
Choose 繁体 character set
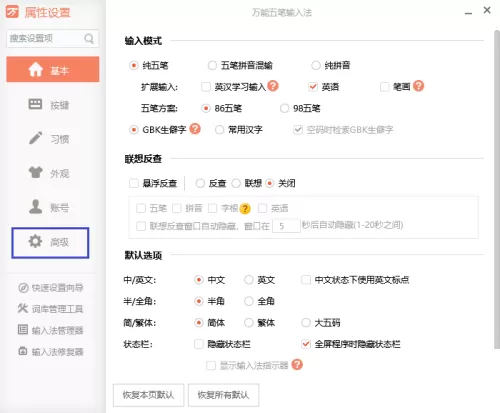tap(249, 323)
